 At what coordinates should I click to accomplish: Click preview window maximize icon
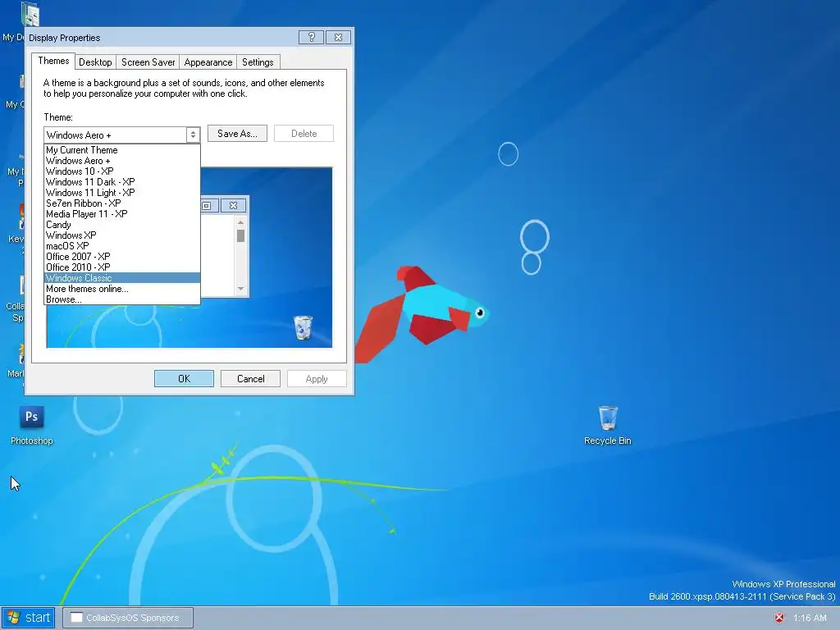click(x=207, y=205)
